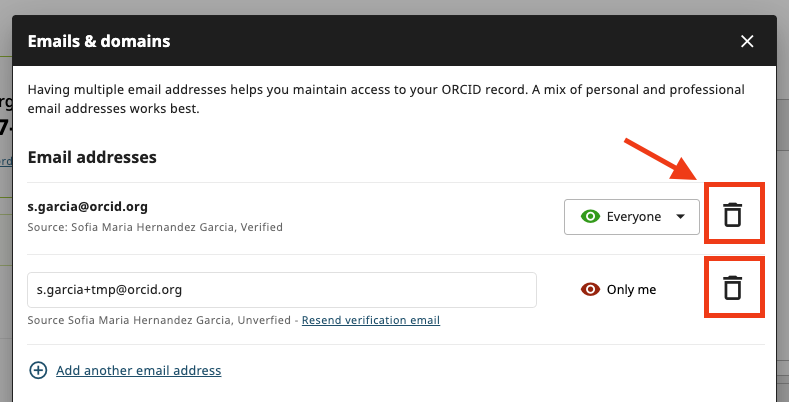The image size is (789, 402).
Task: Click the plus circle icon
Action: coord(38,370)
